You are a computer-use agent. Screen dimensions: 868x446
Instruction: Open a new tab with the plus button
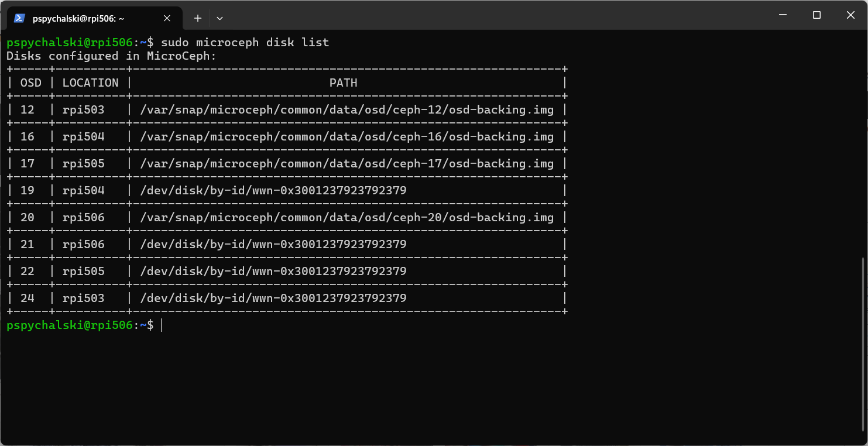(x=198, y=18)
